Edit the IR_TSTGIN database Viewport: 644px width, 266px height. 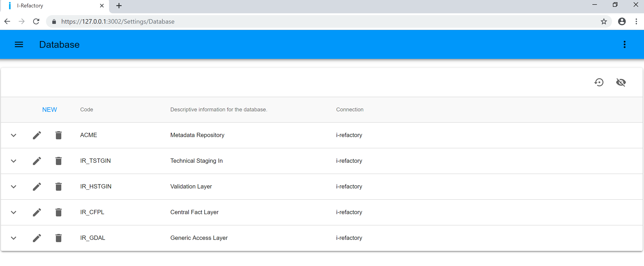click(37, 161)
